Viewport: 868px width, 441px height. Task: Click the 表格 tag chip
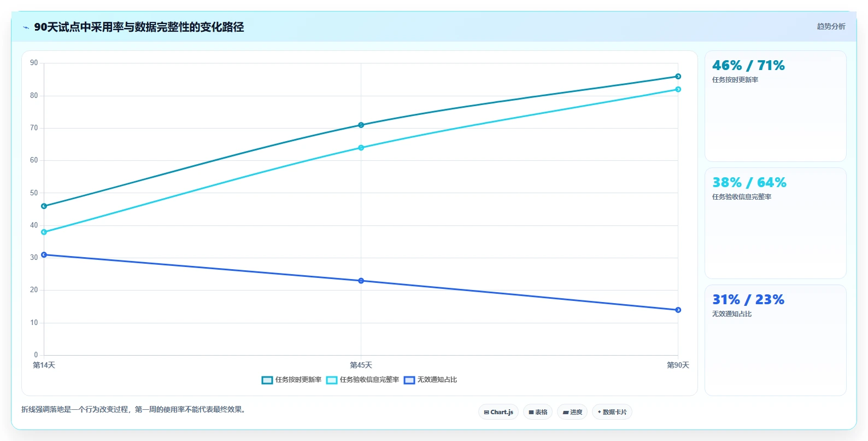[538, 412]
